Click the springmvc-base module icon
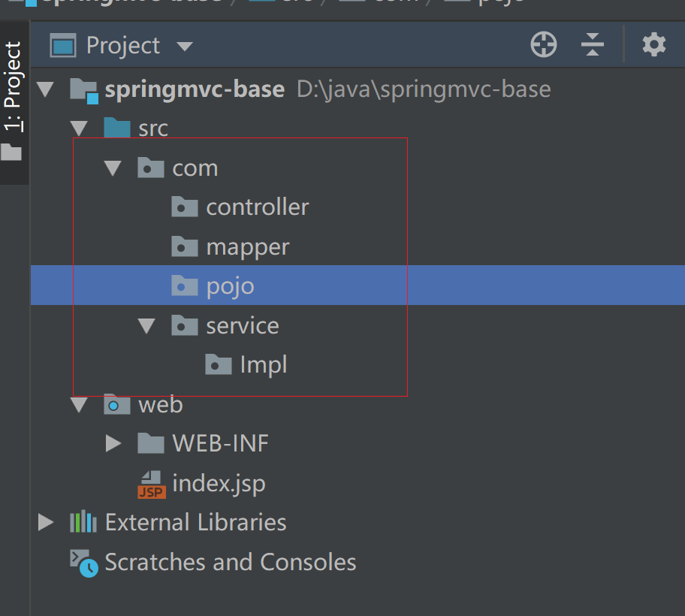Viewport: 685px width, 616px height. [83, 89]
